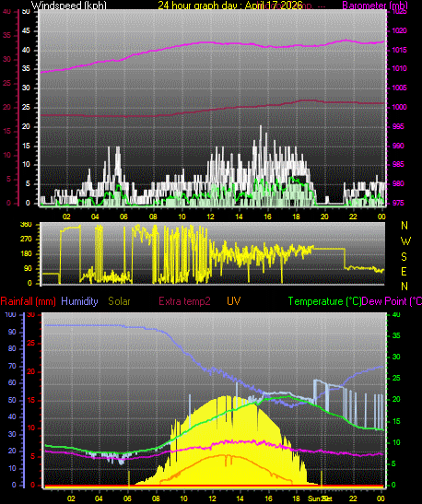Click the white "50" windspeed axis value
The height and width of the screenshot is (504, 422).
26,12
